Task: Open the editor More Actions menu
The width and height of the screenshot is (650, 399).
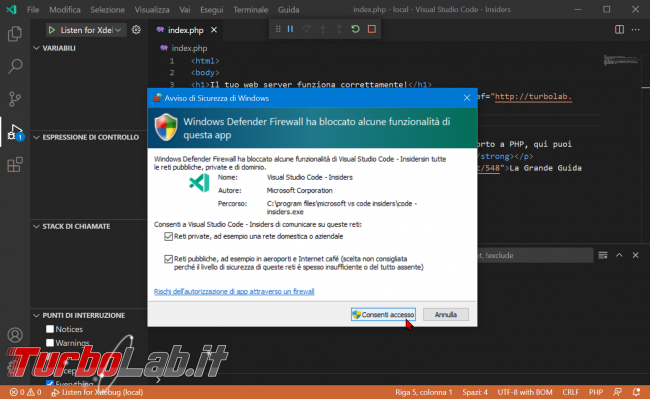Action: [x=635, y=29]
